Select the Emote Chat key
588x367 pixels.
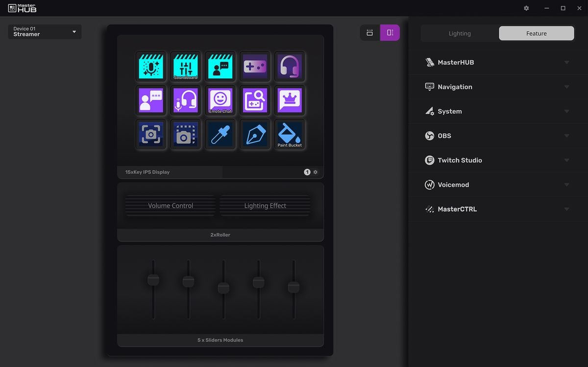pyautogui.click(x=220, y=100)
